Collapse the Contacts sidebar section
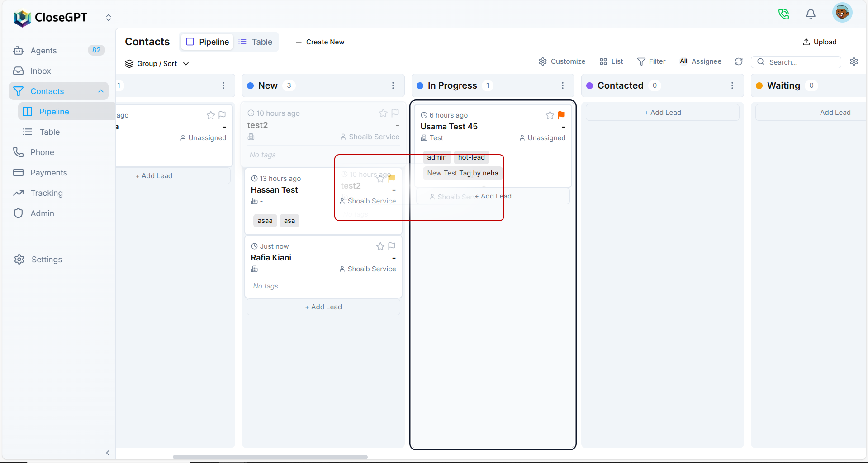 101,91
